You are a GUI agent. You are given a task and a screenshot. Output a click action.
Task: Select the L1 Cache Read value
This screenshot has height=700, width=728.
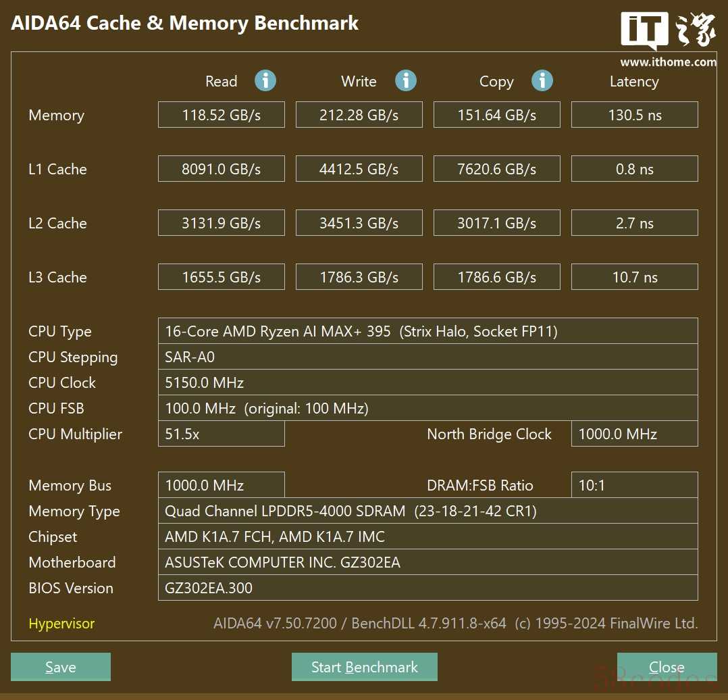click(x=222, y=169)
